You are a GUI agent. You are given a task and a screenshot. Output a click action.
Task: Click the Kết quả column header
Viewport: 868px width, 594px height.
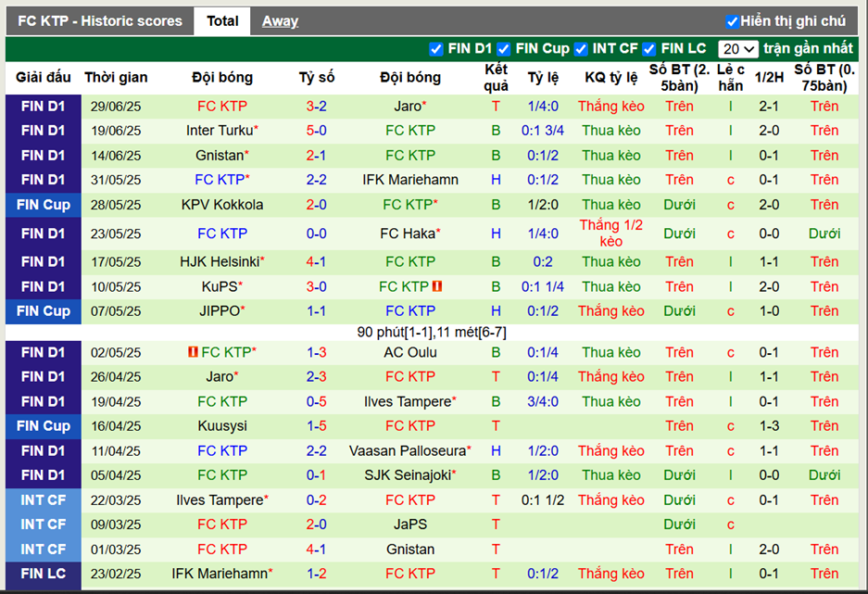tap(496, 78)
